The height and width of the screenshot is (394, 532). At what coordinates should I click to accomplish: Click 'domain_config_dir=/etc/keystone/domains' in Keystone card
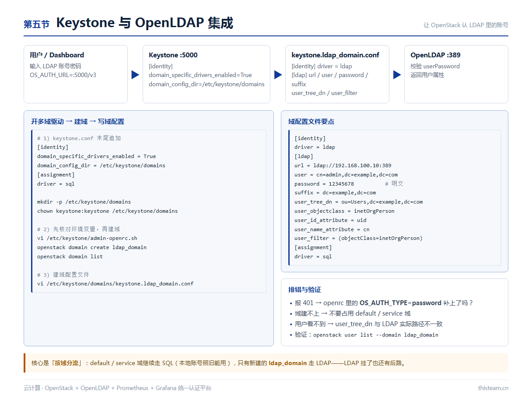click(x=206, y=84)
